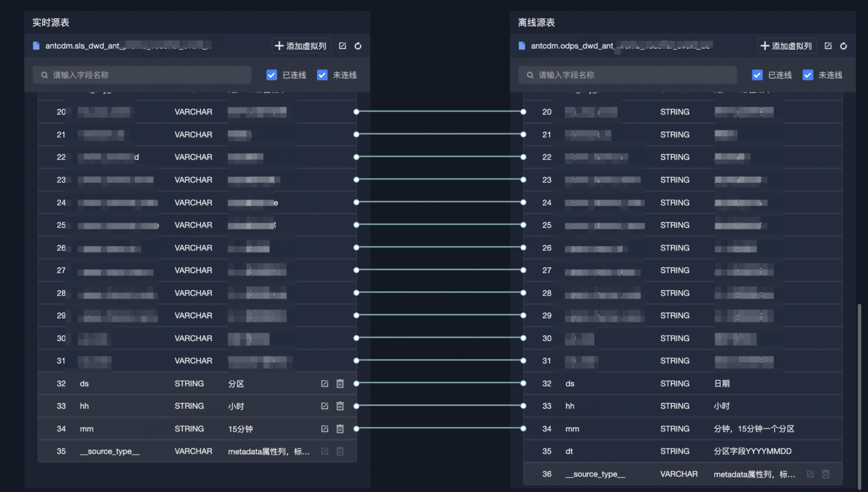Click the file icon of antcdm.odps table
Screen dimensions: 868x492
click(x=522, y=46)
